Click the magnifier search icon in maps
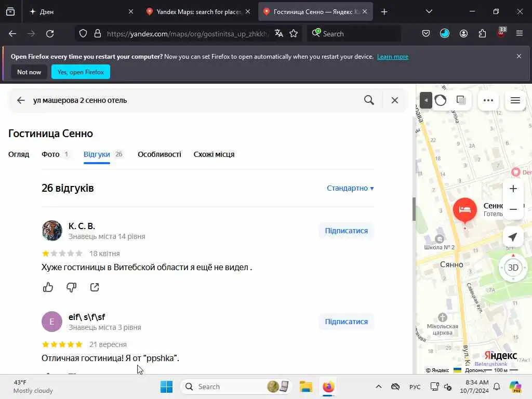This screenshot has height=399, width=532. (369, 100)
